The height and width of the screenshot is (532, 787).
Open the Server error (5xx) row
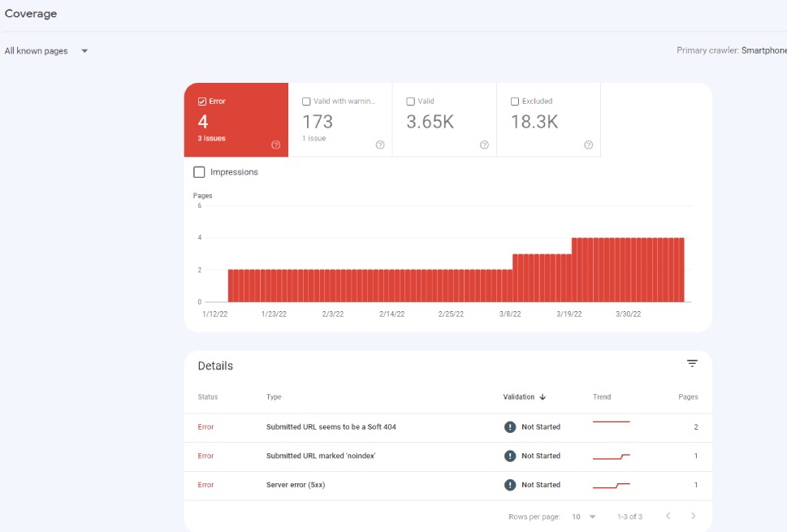pyautogui.click(x=296, y=485)
